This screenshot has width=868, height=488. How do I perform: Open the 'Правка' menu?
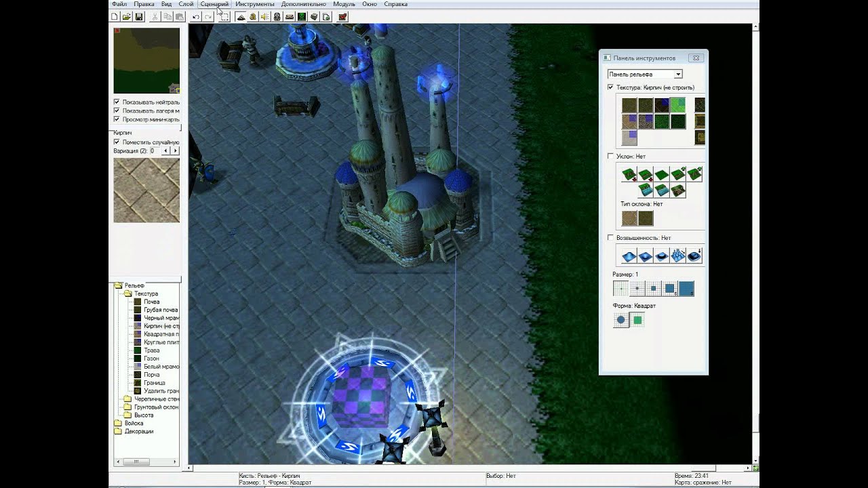144,4
